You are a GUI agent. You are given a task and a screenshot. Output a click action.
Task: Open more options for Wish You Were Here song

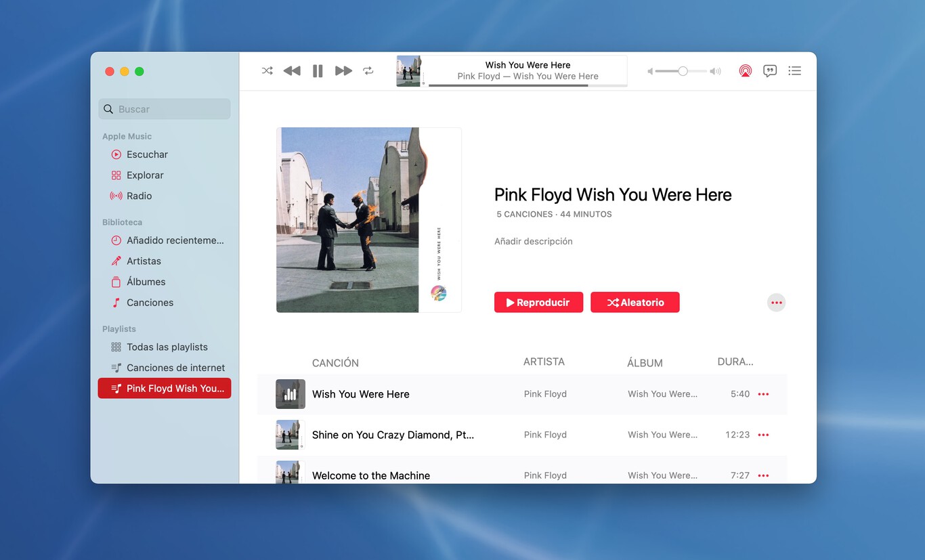point(764,394)
